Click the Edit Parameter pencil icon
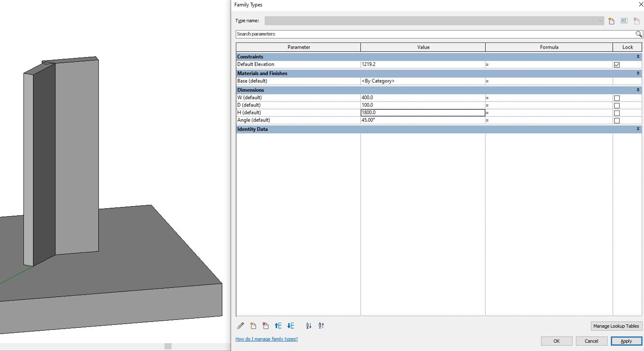Image resolution: width=644 pixels, height=351 pixels. pos(240,325)
